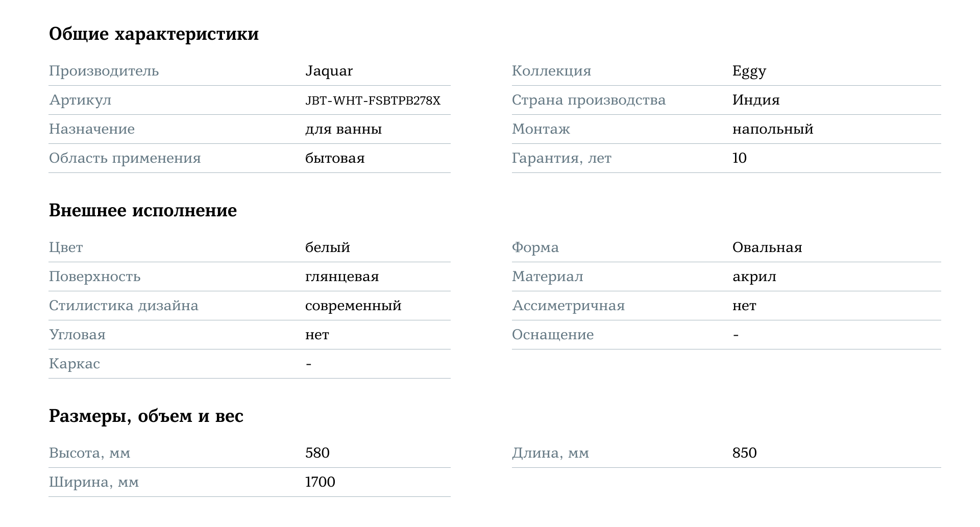This screenshot has height=527, width=980.
Task: Click country value 'Индия'
Action: pos(755,100)
